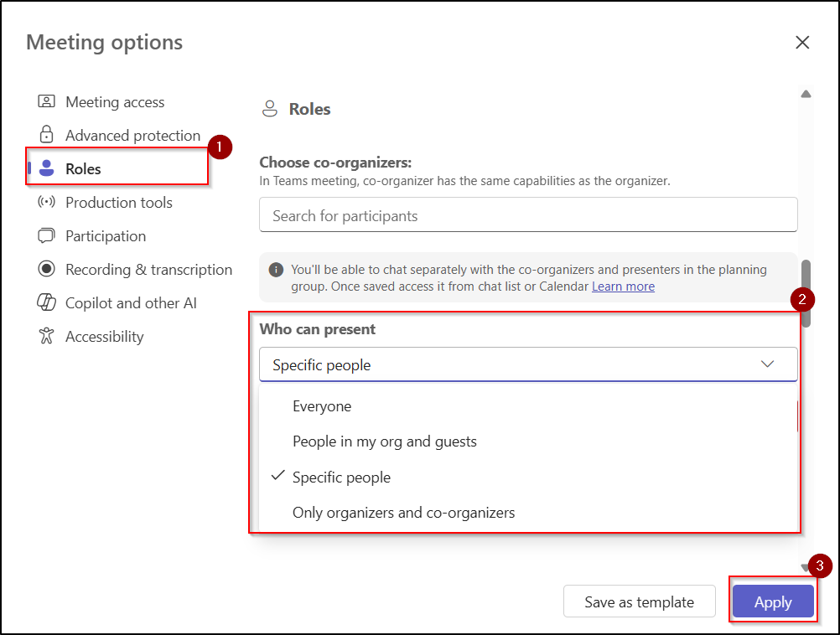Click the Advanced protection lock icon

coord(47,134)
